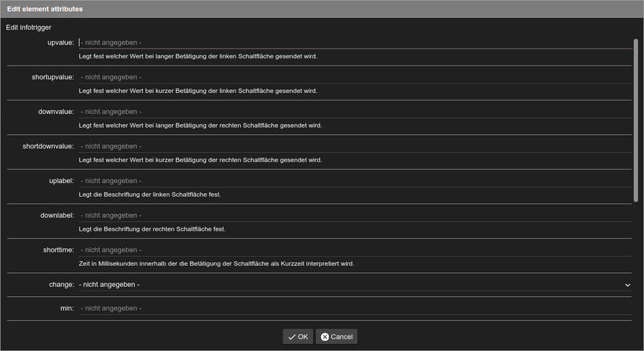Click description about 'langer Betätigung der rechten Schaltfläche'
This screenshot has width=644, height=351.
click(x=200, y=125)
